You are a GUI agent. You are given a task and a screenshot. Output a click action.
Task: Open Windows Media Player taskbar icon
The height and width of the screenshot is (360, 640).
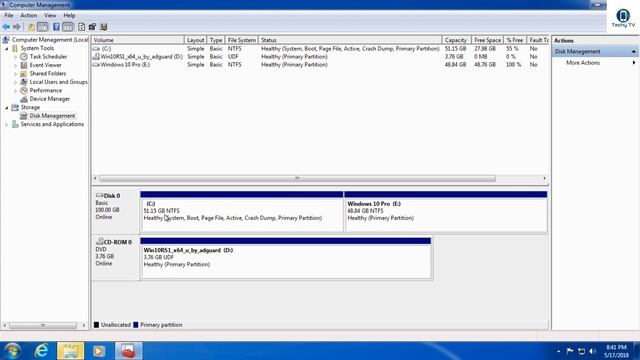[99, 351]
